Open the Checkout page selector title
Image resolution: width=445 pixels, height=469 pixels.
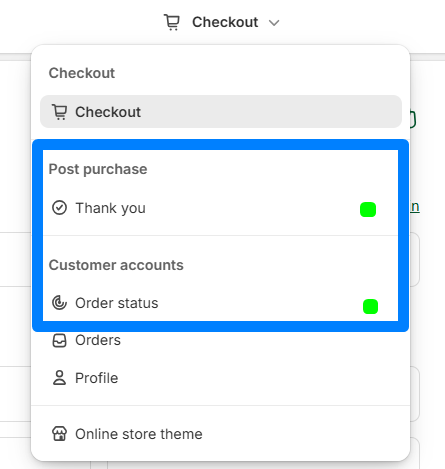(x=225, y=22)
